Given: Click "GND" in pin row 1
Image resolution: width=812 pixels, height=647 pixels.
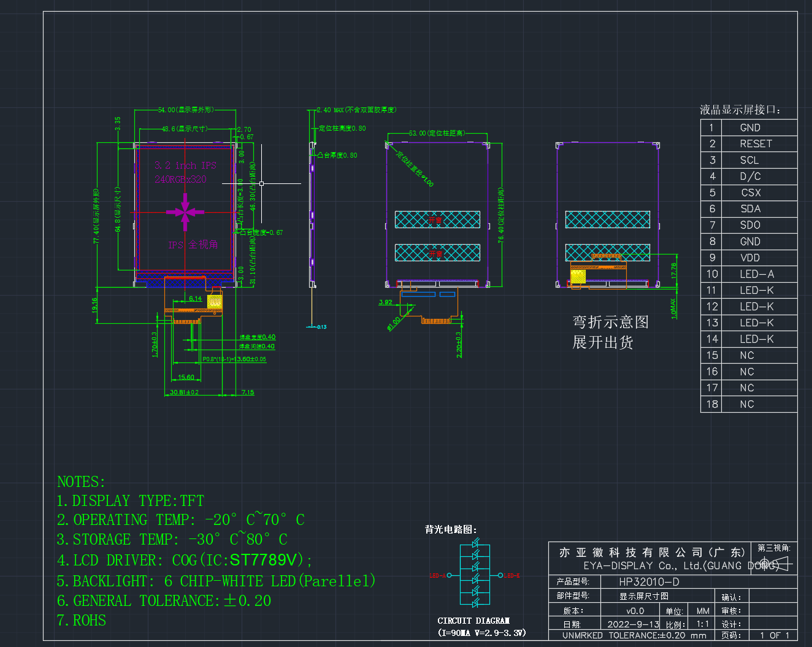Looking at the screenshot, I should [x=750, y=128].
